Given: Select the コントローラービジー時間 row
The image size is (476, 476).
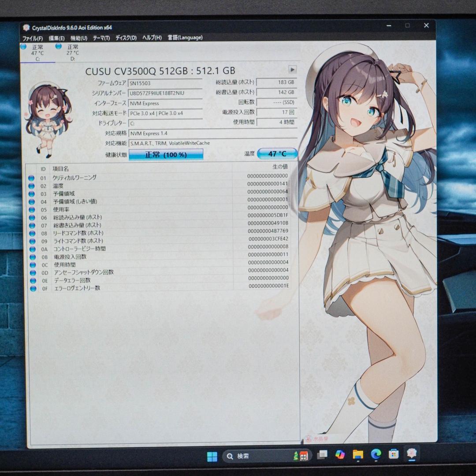Looking at the screenshot, I should point(158,248).
